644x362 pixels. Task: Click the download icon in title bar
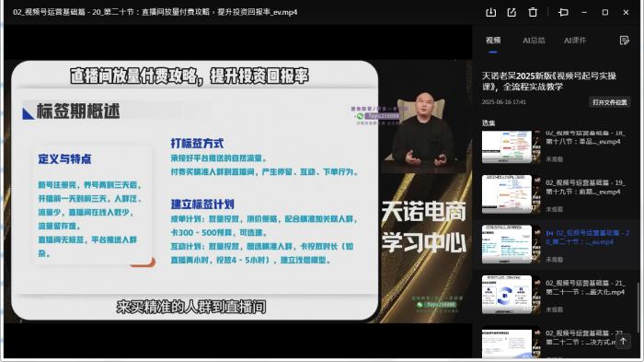(490, 12)
